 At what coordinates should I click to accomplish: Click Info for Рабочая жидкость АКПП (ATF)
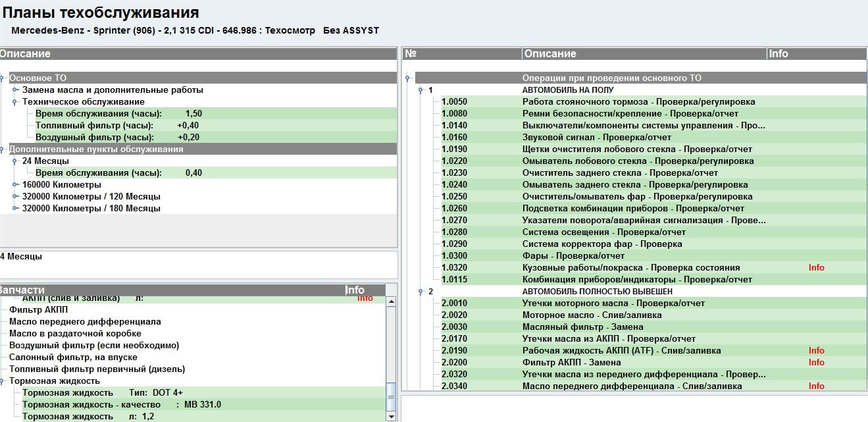coord(816,351)
